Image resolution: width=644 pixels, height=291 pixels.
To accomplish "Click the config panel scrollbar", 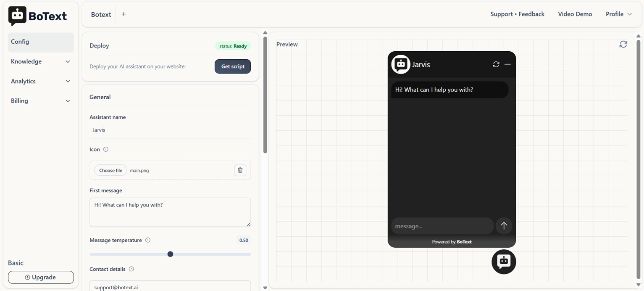I will point(265,95).
